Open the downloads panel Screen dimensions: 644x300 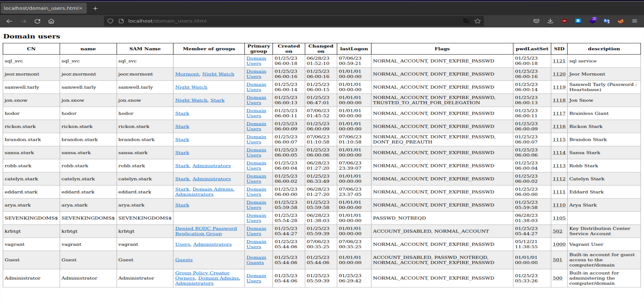pos(550,21)
